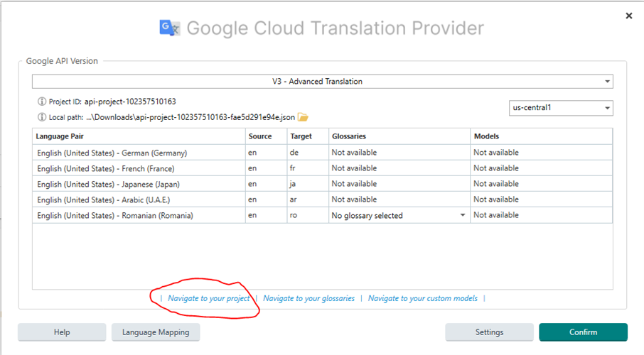The image size is (644, 355).
Task: Click the 'en' source cell in the French row
Action: [x=266, y=168]
